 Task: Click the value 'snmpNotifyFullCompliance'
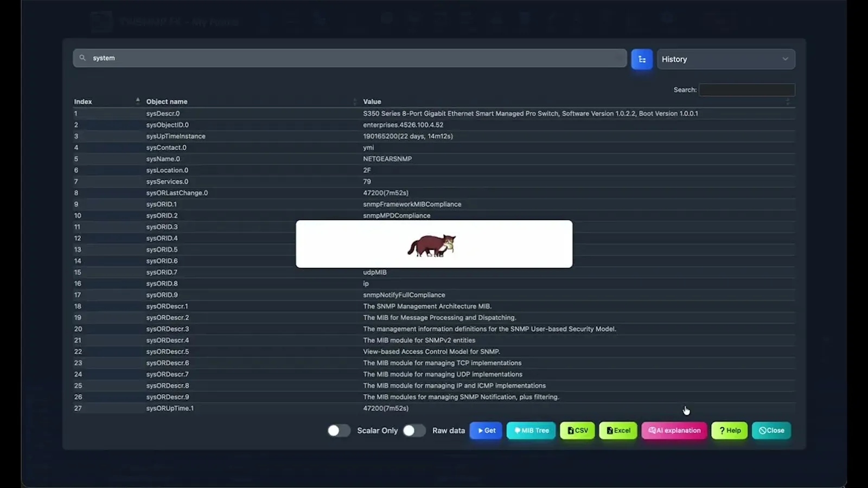click(x=404, y=295)
